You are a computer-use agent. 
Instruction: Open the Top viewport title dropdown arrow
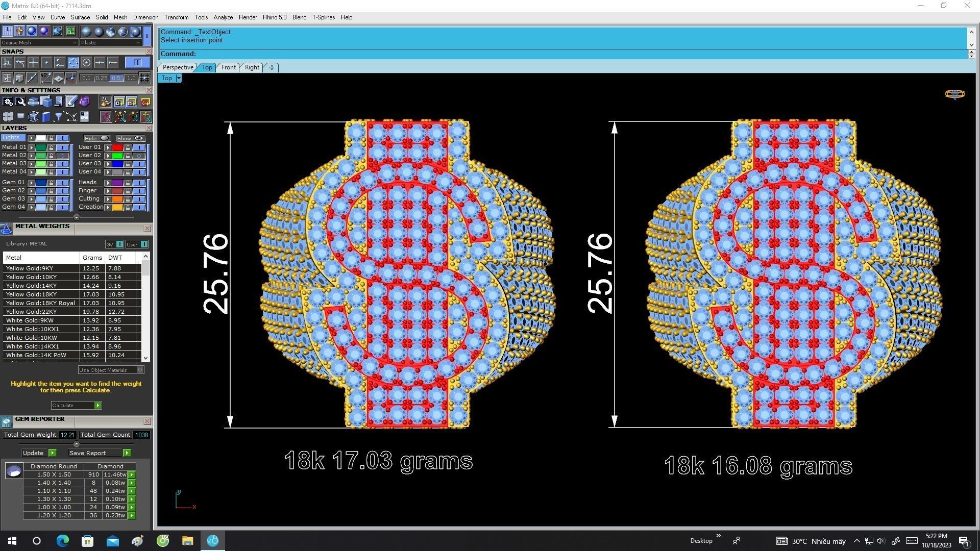click(x=179, y=78)
